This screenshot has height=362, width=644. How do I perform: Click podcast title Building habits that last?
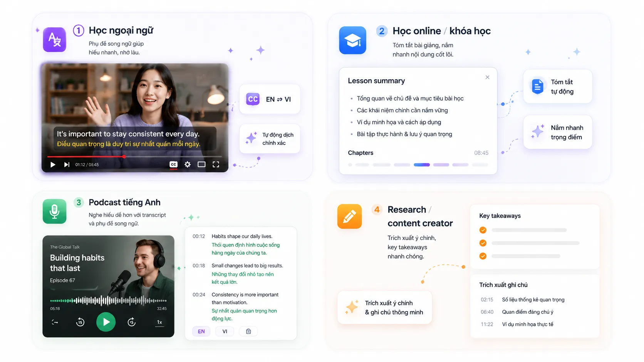(77, 263)
